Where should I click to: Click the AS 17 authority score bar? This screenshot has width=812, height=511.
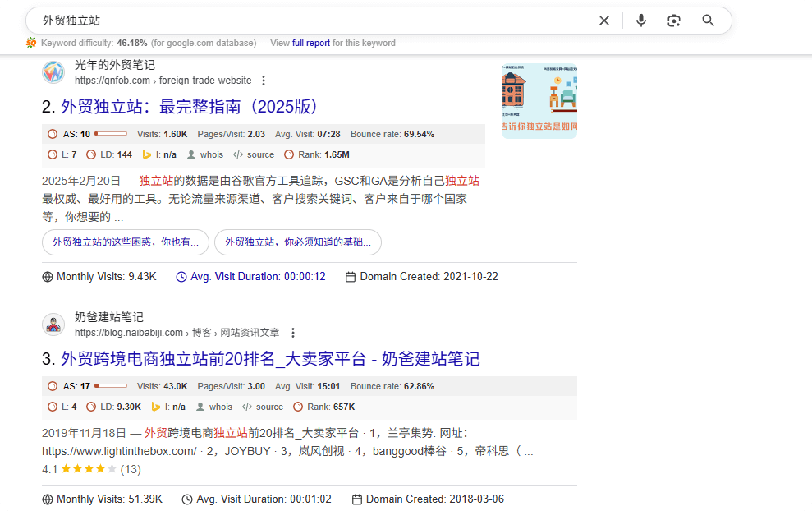click(x=110, y=386)
